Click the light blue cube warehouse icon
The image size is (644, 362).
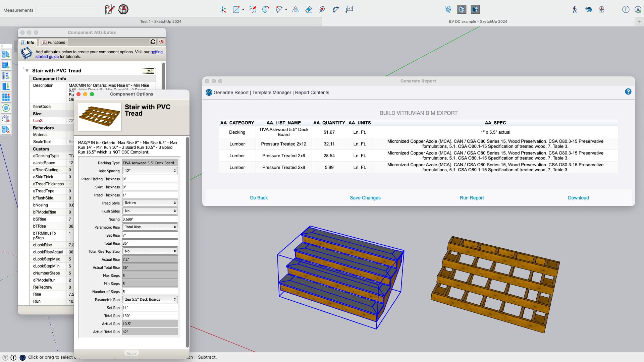448,9
